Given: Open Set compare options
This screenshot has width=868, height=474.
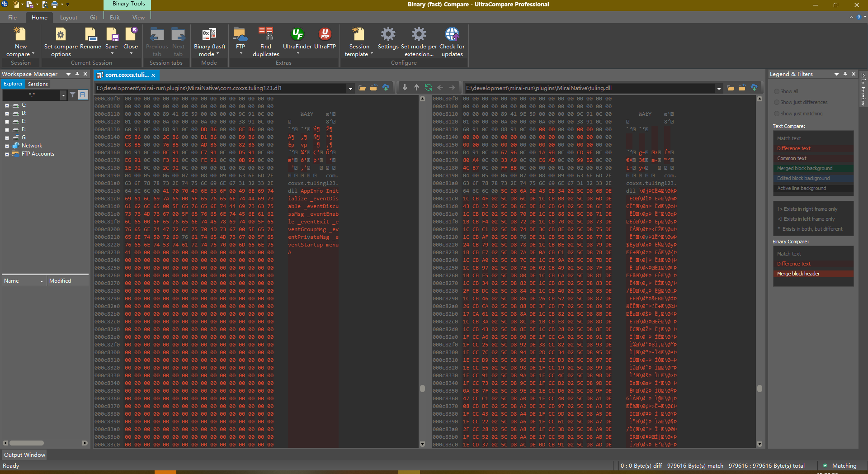Looking at the screenshot, I should (x=61, y=42).
